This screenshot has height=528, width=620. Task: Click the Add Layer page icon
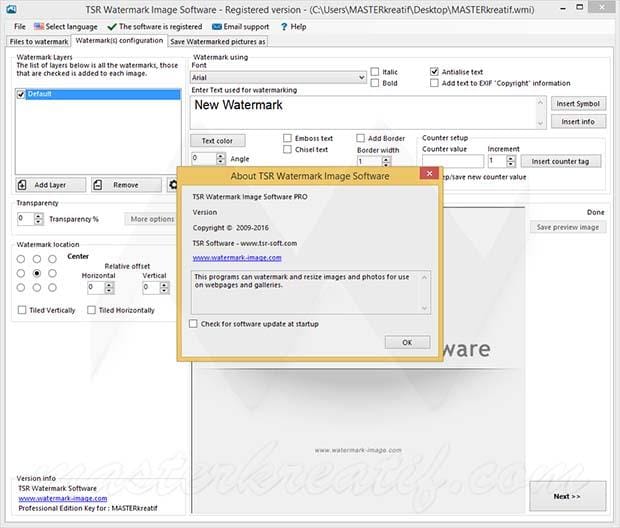pos(22,185)
